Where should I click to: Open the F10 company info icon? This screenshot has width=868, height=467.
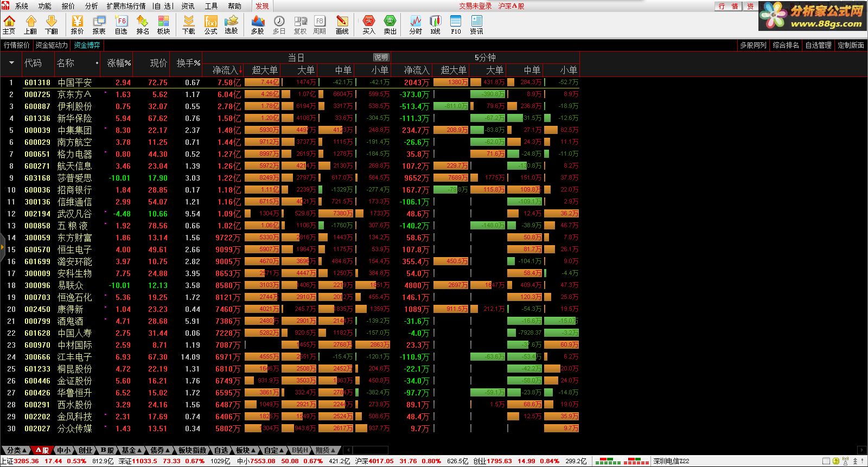click(456, 25)
